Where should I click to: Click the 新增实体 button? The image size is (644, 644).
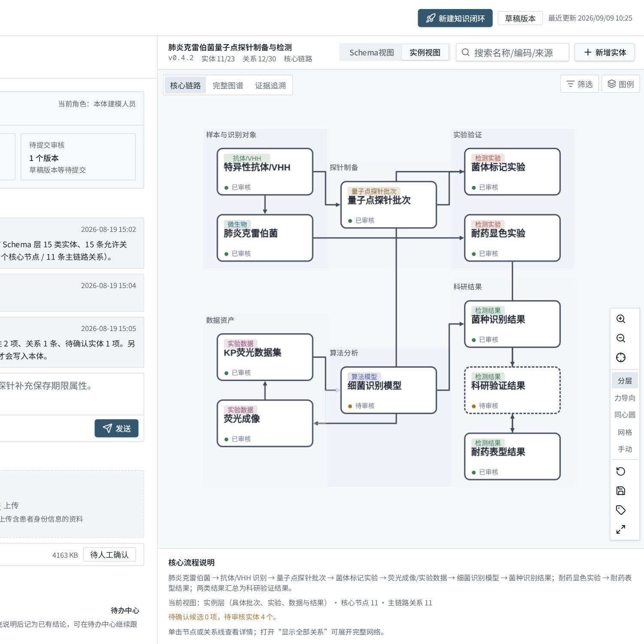tap(605, 52)
